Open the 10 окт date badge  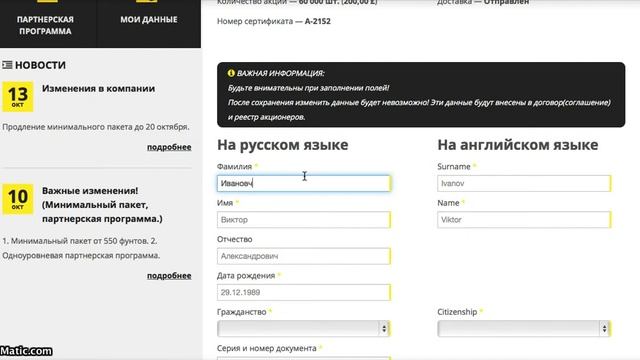pos(18,199)
